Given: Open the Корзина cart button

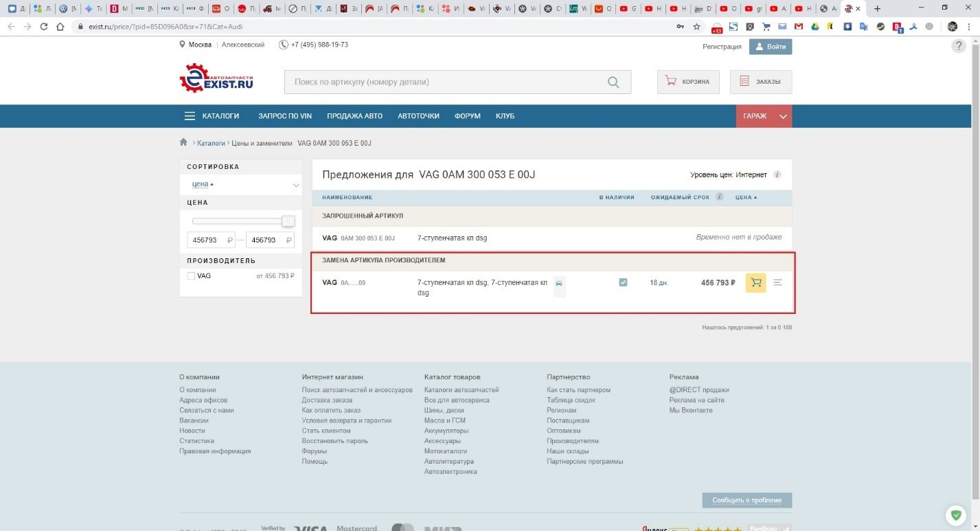Looking at the screenshot, I should pos(688,82).
